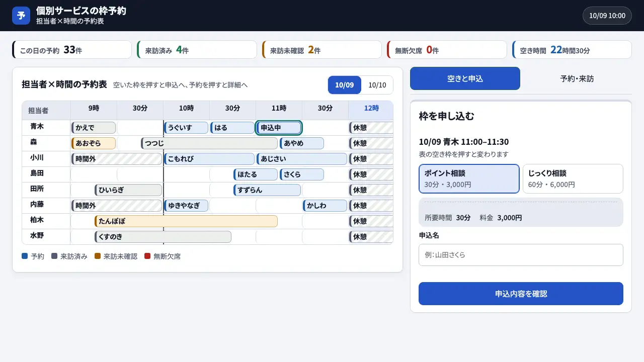Focus the 申込名 input field

click(x=521, y=255)
